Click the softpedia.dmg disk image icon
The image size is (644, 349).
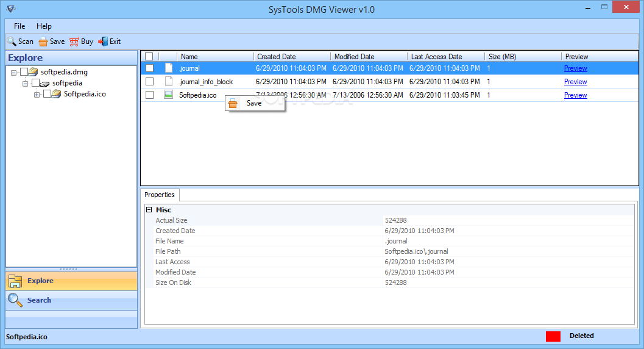tap(34, 72)
